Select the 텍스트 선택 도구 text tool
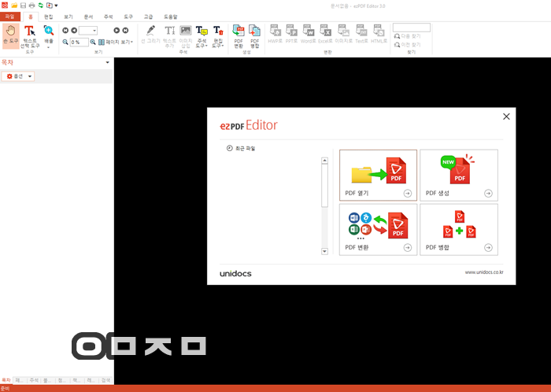Screen dimensions: 551x392 tap(30, 36)
